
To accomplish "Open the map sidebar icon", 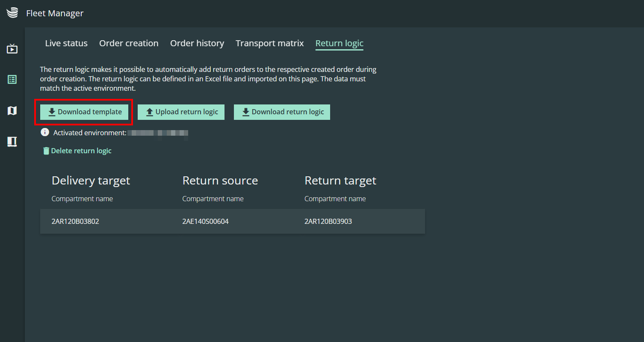I will pyautogui.click(x=12, y=111).
